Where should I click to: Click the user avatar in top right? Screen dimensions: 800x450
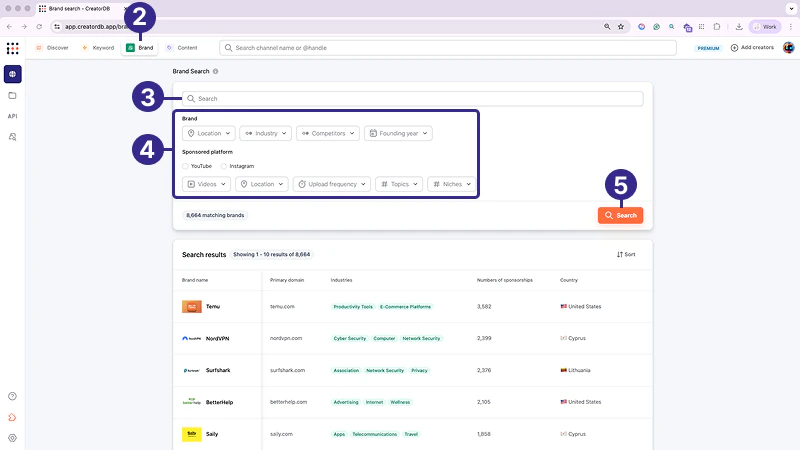[789, 47]
